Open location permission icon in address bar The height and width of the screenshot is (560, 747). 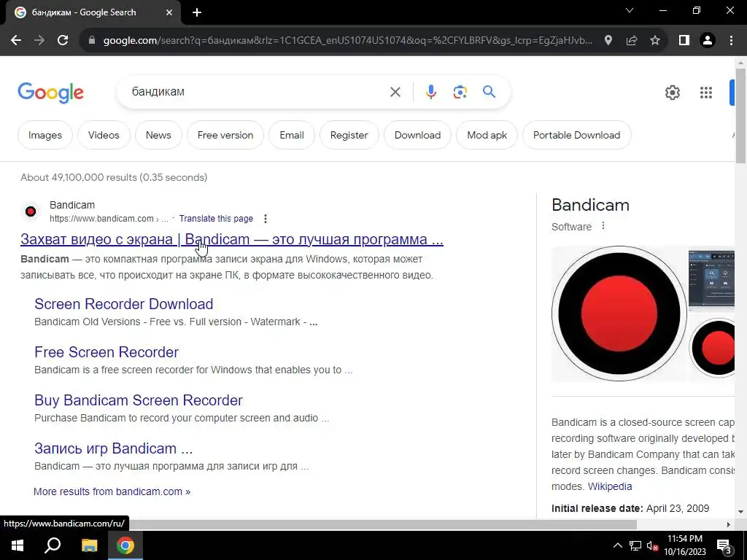[x=608, y=41]
